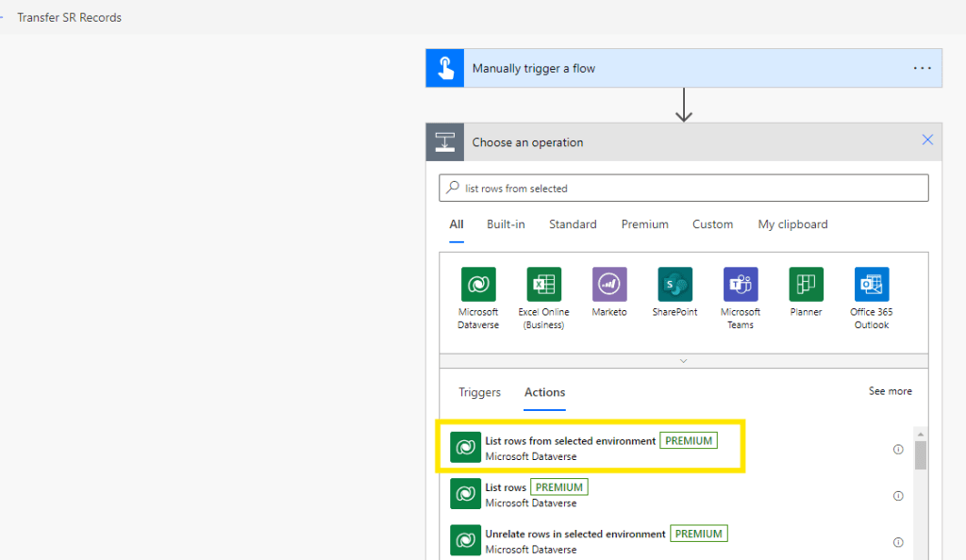Show the Triggers tab

click(479, 392)
